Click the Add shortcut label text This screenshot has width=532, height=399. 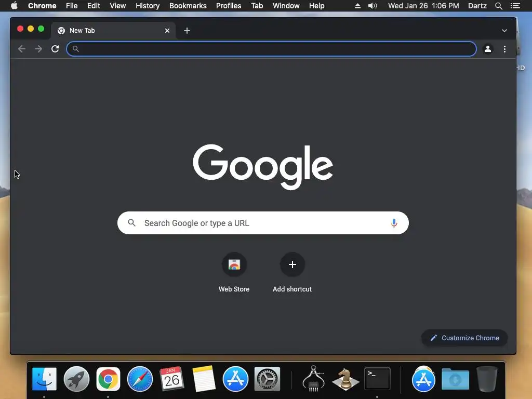292,289
